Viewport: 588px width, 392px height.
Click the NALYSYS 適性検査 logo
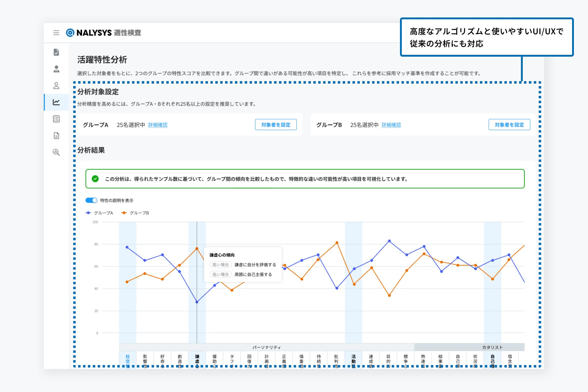104,32
